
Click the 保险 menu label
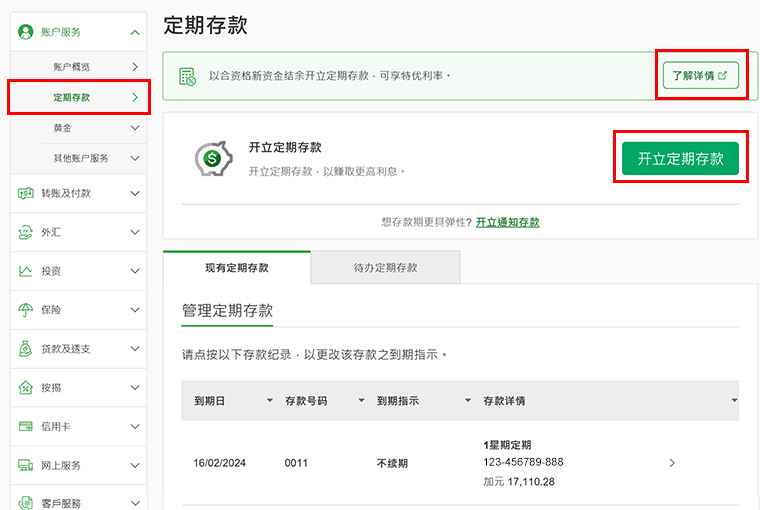tap(51, 310)
